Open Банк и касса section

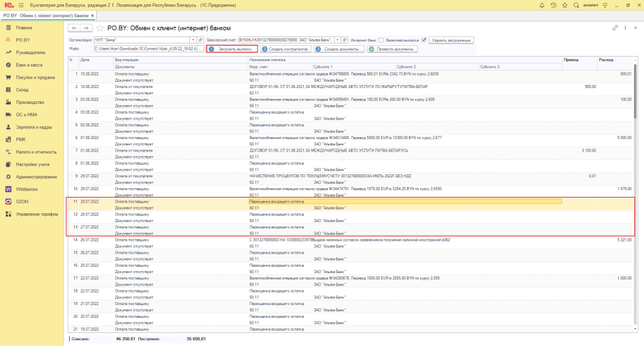point(29,65)
